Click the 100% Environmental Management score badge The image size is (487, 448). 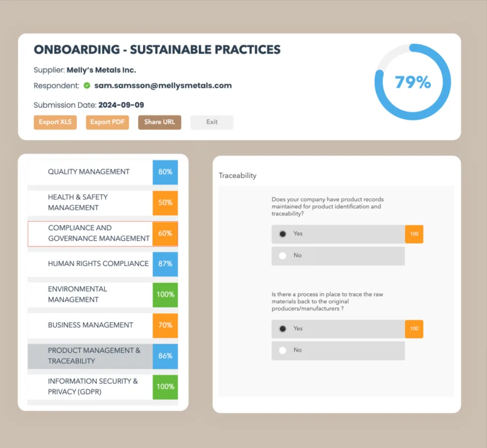(165, 295)
